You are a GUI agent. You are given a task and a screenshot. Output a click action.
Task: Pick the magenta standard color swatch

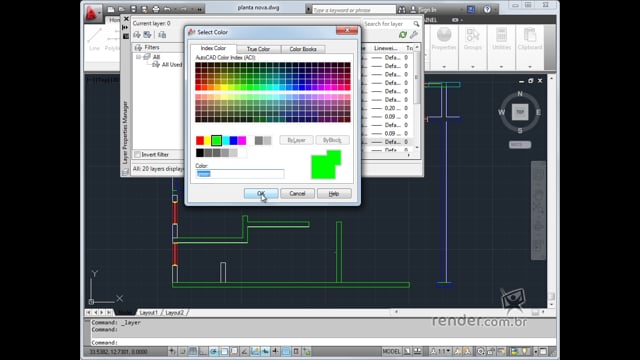pos(242,141)
